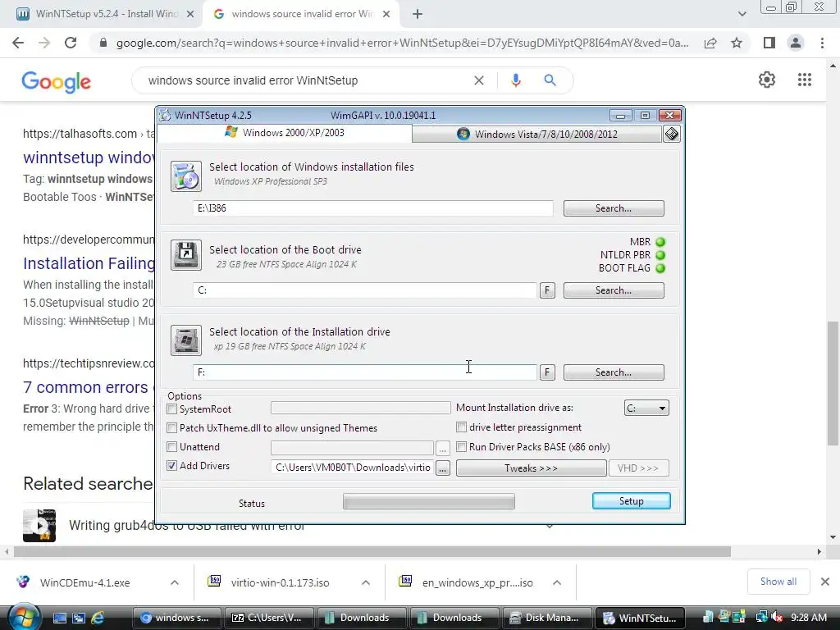Enable Patch UxTheme.dll checkbox

(172, 428)
